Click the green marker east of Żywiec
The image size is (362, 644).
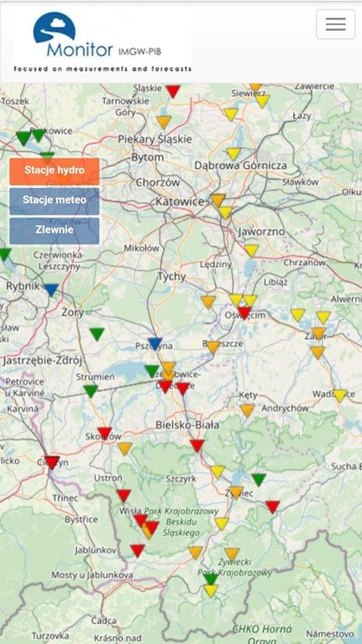(x=259, y=479)
